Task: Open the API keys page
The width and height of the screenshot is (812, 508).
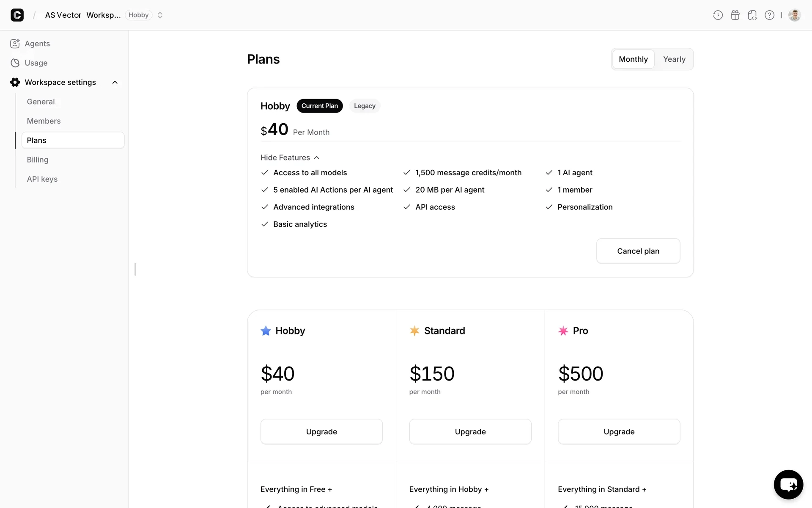Action: click(x=42, y=179)
